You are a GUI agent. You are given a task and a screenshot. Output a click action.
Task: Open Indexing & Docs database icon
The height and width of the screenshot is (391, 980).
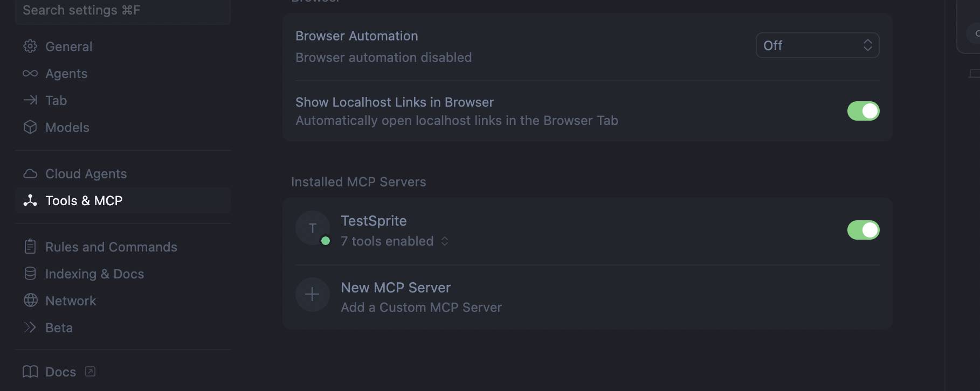click(x=31, y=274)
